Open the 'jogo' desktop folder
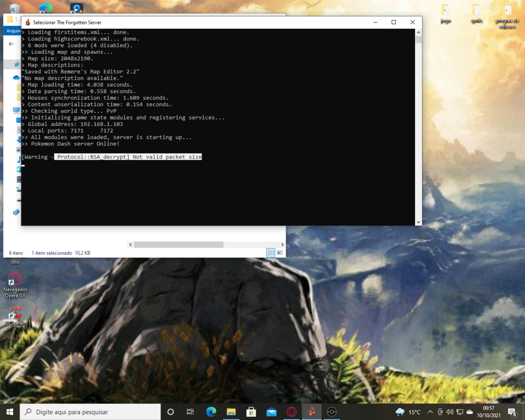This screenshot has height=420, width=525. pyautogui.click(x=446, y=14)
